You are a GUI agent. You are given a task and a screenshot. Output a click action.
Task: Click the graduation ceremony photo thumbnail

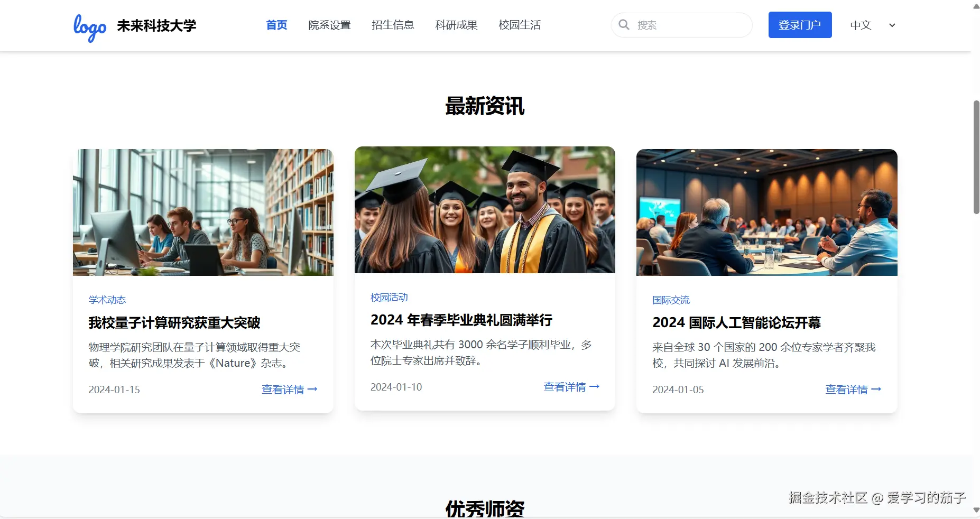485,210
